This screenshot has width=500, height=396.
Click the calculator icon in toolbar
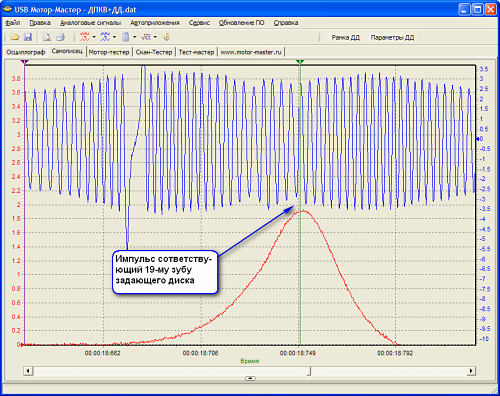pyautogui.click(x=125, y=37)
